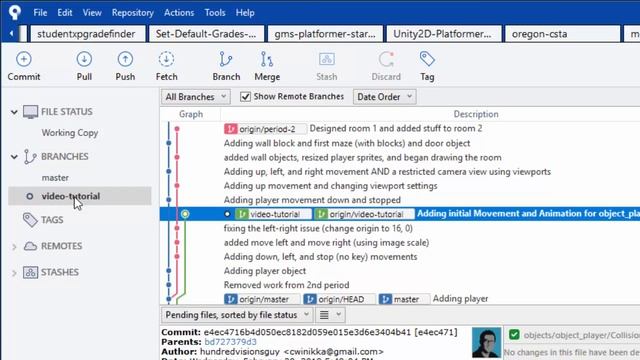Open the Repository menu
The width and height of the screenshot is (640, 360).
pos(133,13)
